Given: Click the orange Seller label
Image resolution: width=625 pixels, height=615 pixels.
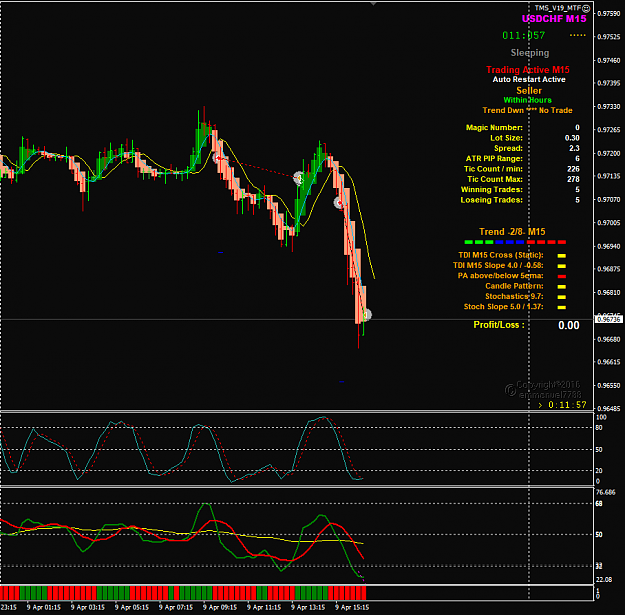Looking at the screenshot, I should click(x=529, y=90).
